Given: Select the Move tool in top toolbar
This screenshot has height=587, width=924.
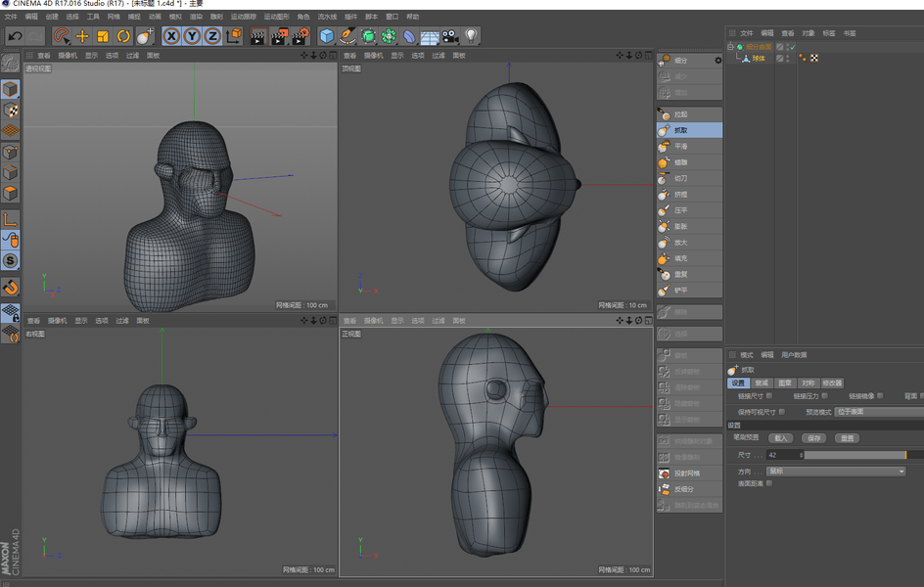Looking at the screenshot, I should 82,36.
